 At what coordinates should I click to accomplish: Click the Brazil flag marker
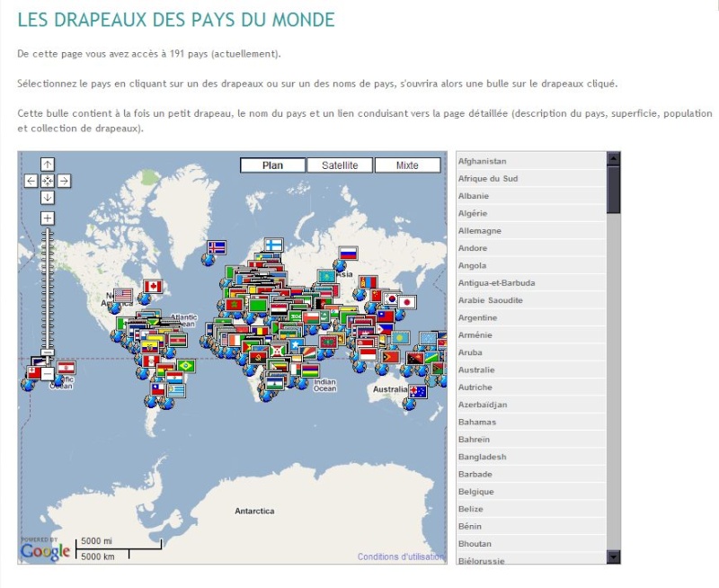(186, 366)
